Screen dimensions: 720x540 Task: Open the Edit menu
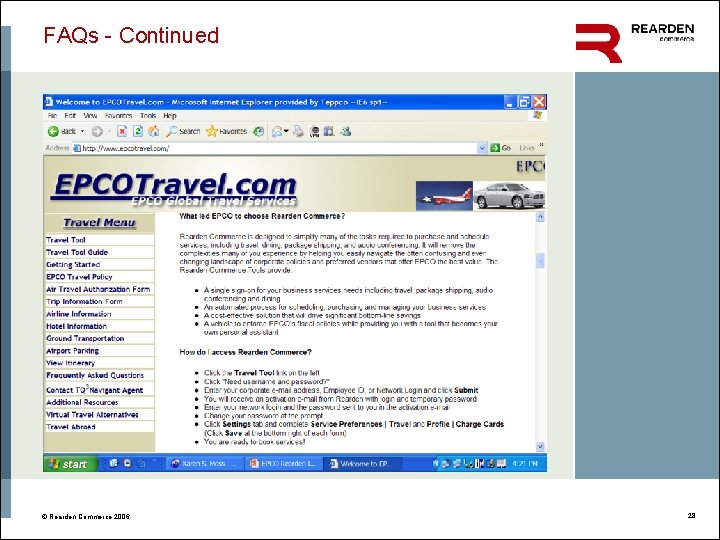(70, 116)
